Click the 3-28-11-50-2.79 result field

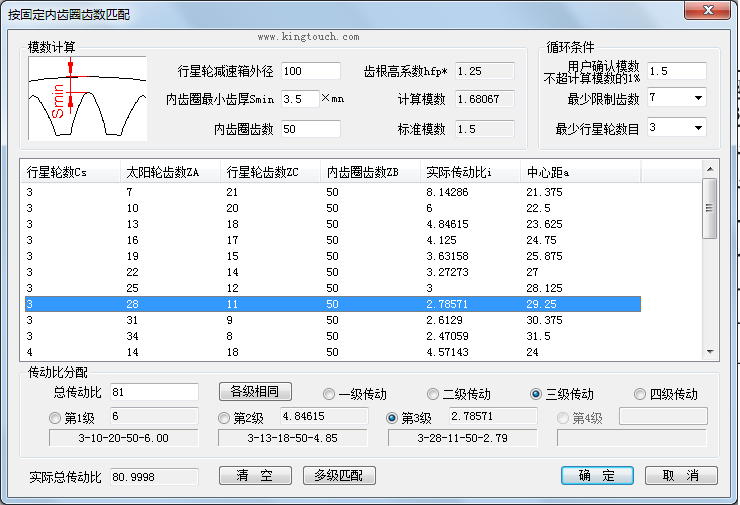[x=462, y=438]
